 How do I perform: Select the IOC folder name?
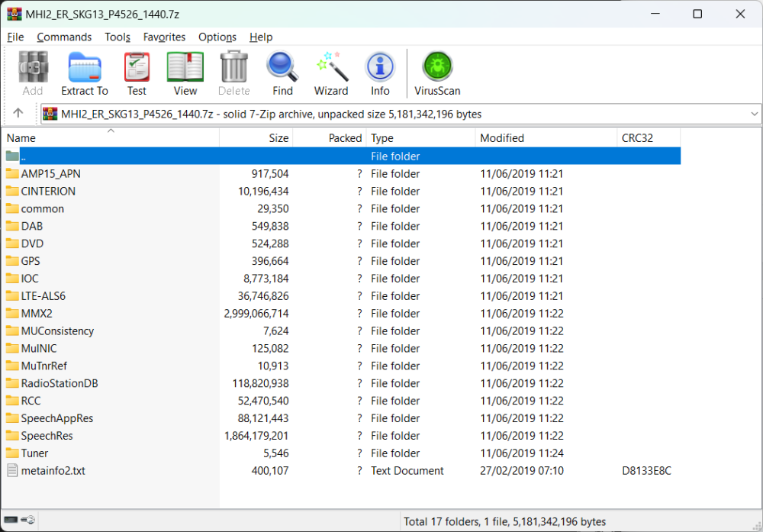30,279
